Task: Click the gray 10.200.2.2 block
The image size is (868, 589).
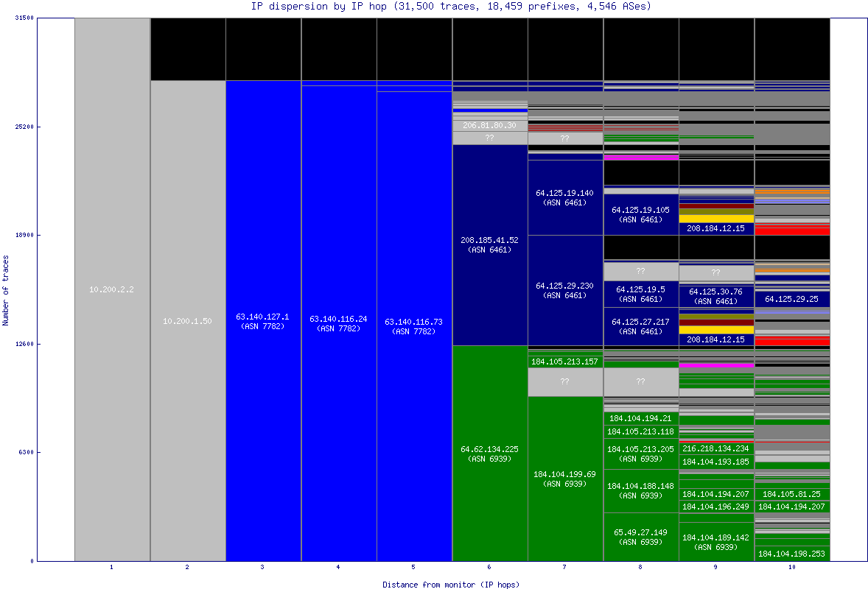Action: 112,289
